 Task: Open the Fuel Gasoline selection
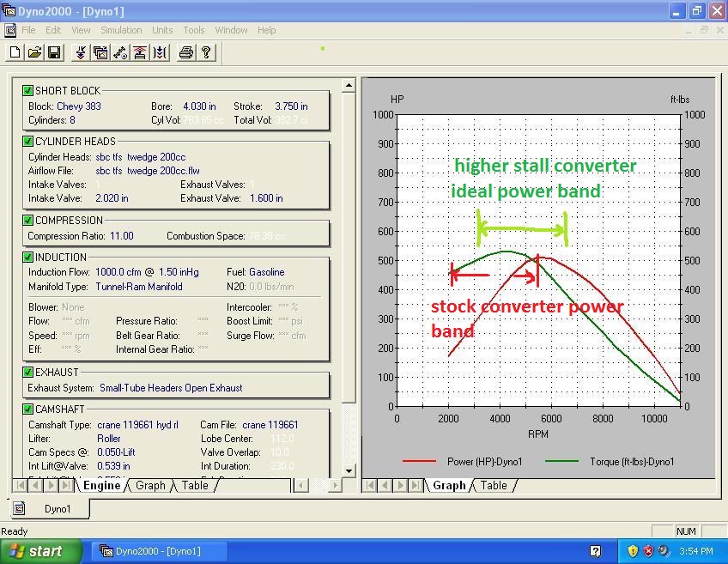coord(266,272)
